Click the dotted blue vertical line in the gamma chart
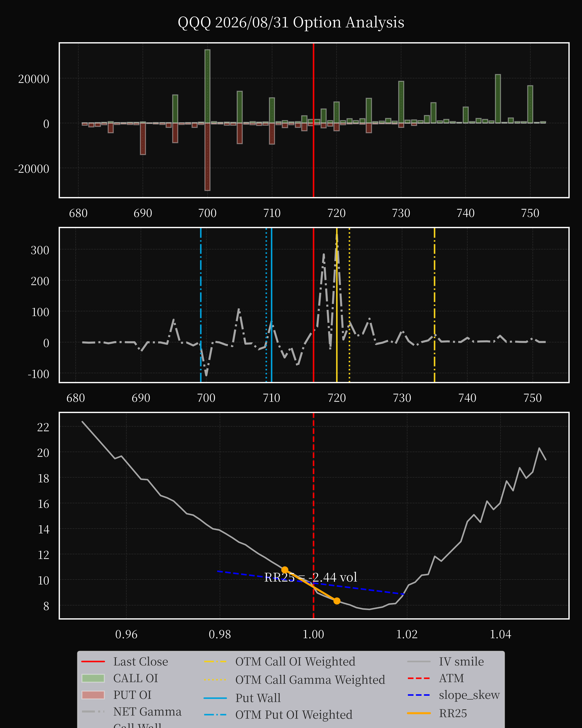The width and height of the screenshot is (582, 728). pyautogui.click(x=266, y=305)
